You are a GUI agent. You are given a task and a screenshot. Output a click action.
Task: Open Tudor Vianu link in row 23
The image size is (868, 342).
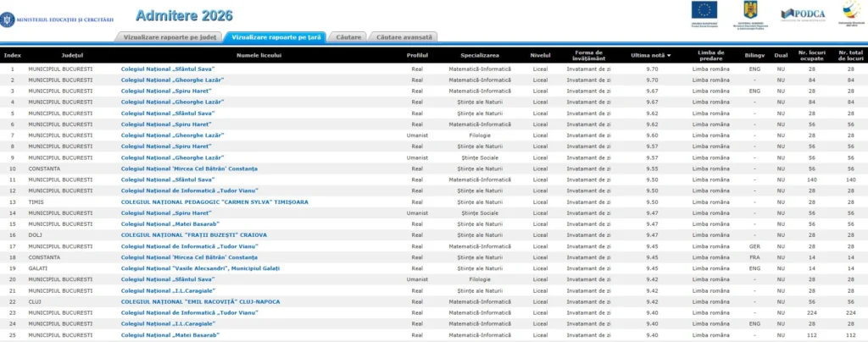coord(189,312)
